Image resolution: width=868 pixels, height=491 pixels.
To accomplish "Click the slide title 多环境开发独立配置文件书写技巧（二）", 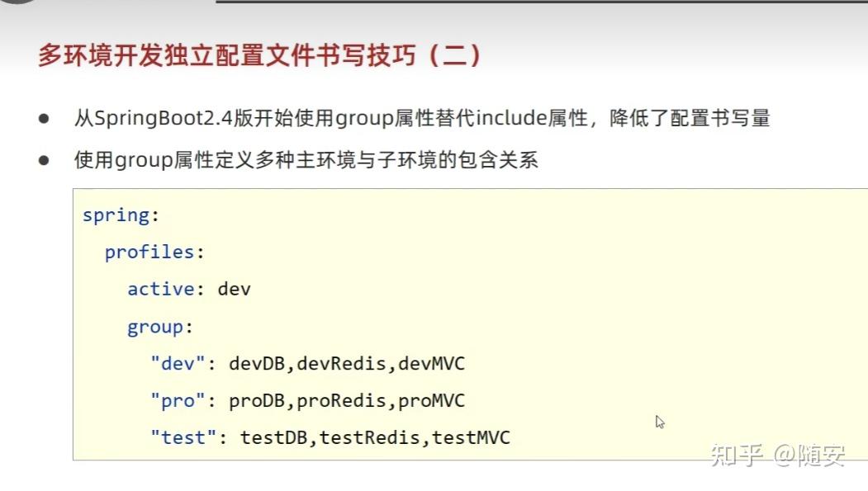I will coord(260,55).
